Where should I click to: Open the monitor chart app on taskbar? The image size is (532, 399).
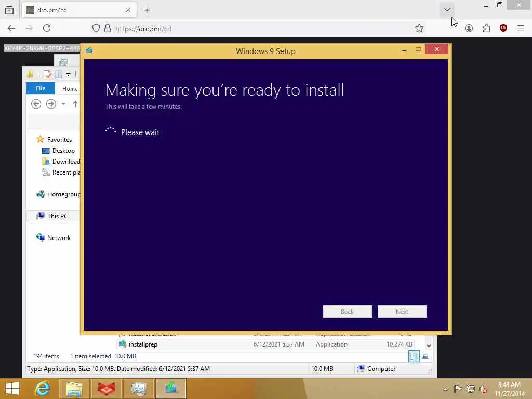138,389
